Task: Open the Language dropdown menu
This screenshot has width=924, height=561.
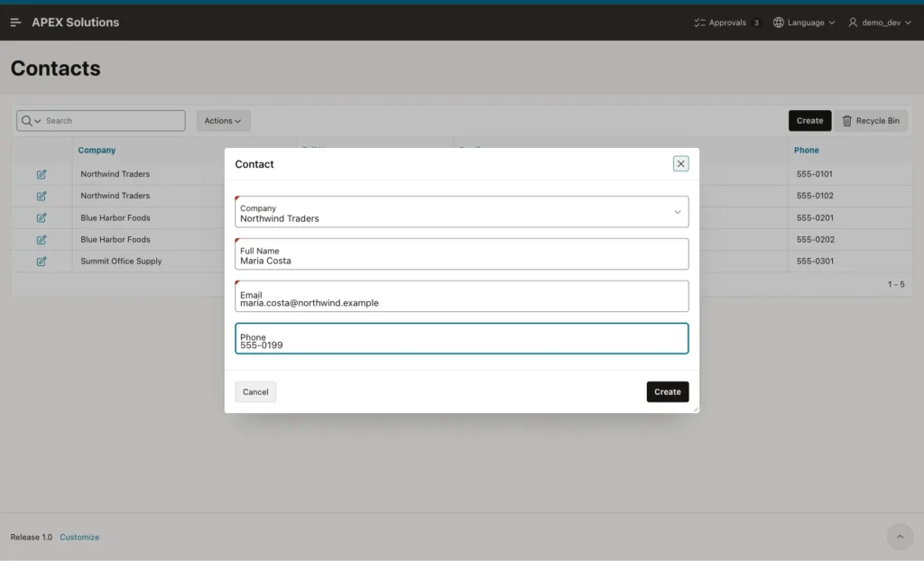Action: (x=804, y=23)
